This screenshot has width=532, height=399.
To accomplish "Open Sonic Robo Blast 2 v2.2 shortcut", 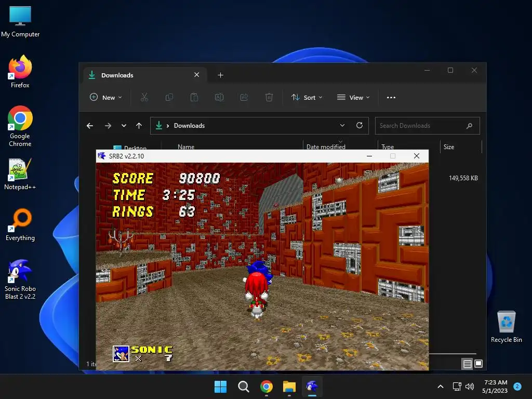I will (20, 280).
